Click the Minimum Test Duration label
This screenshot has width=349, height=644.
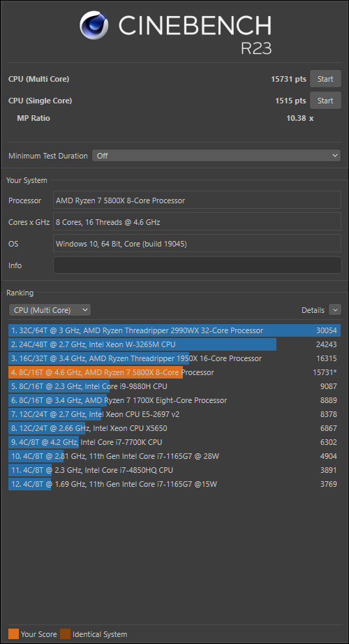pyautogui.click(x=48, y=156)
